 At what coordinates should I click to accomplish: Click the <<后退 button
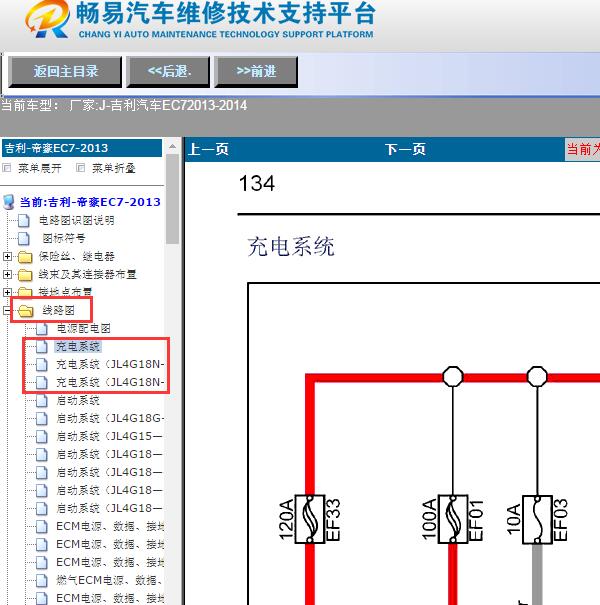(x=168, y=72)
